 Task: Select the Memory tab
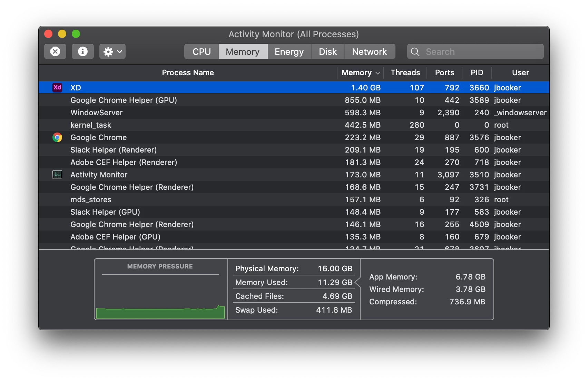[x=243, y=51]
